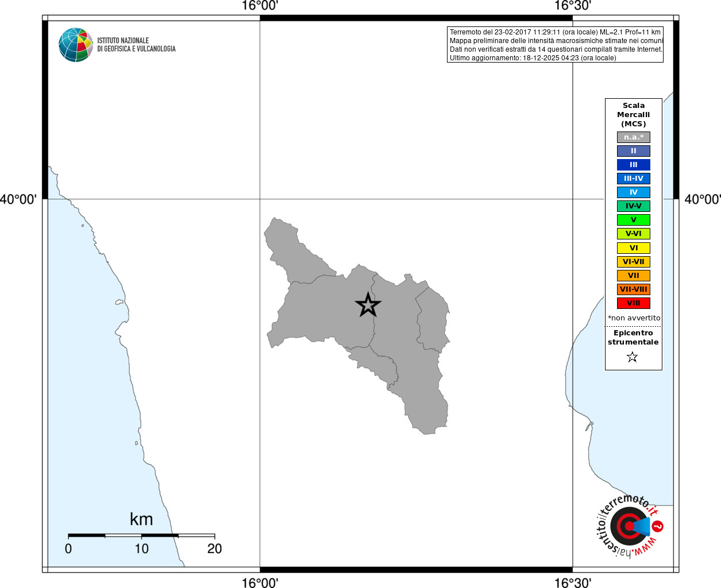Click the km scale bar
Screen dimensions: 721x588
[x=141, y=536]
